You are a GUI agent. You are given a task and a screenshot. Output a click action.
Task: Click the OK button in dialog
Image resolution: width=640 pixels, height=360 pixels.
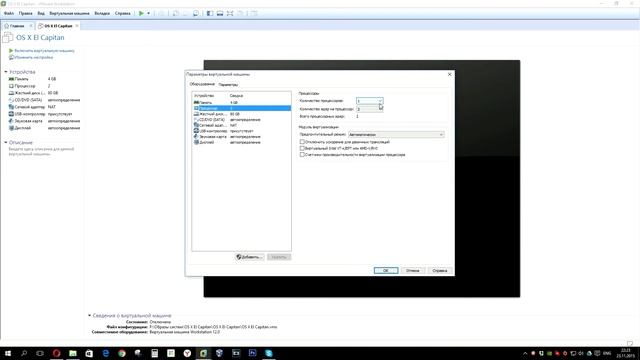click(x=386, y=271)
